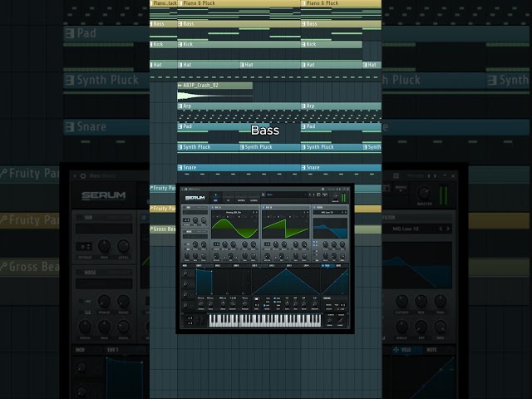Toggle the FILTER enable switch
This screenshot has height=399, width=532.
pyautogui.click(x=314, y=207)
